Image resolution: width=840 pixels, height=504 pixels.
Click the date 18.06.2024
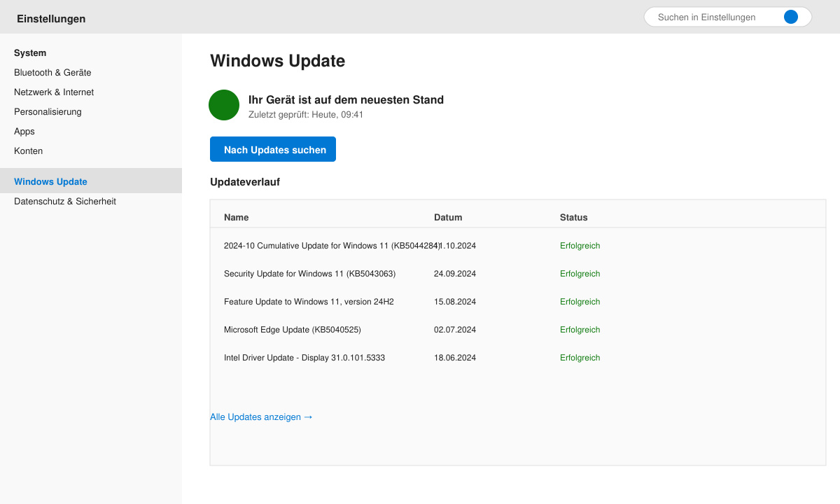tap(455, 358)
